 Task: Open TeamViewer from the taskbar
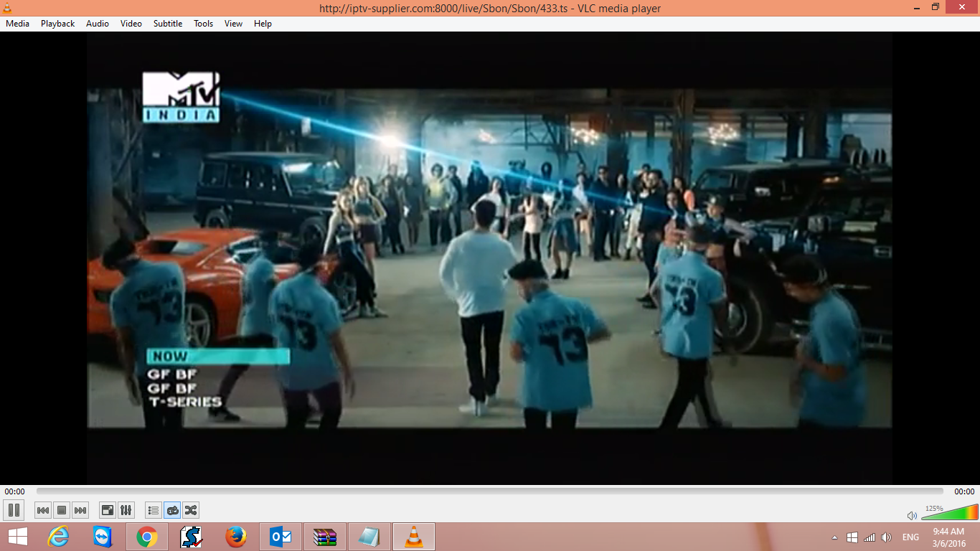pyautogui.click(x=103, y=537)
